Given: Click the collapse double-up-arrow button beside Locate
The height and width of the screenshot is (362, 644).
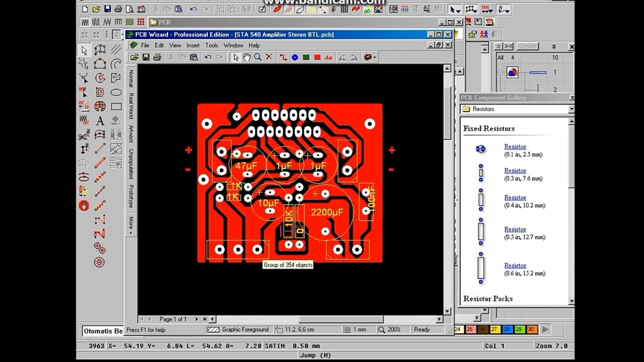Looking at the screenshot, I should coord(498,46).
